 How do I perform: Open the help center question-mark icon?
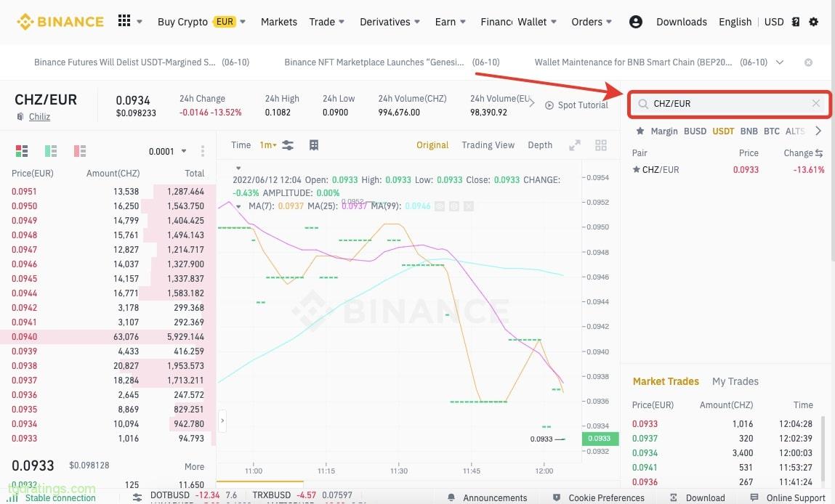click(x=796, y=22)
